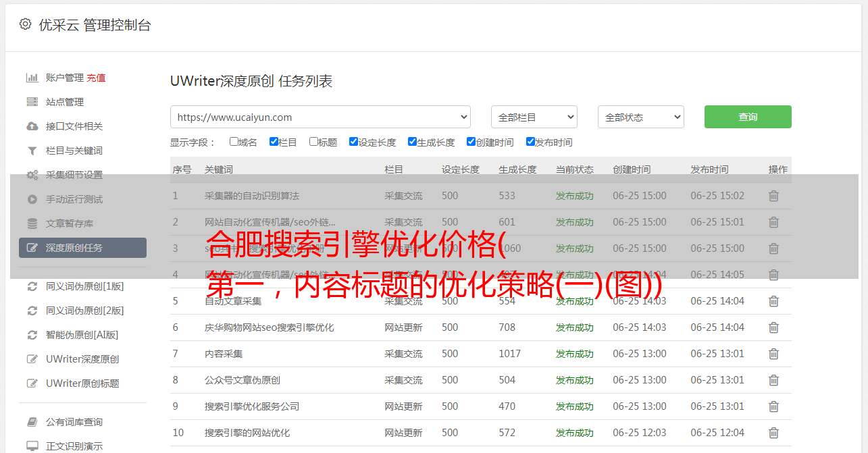Select UWriter原创标题 sidebar item
This screenshot has height=453, width=868.
click(82, 383)
